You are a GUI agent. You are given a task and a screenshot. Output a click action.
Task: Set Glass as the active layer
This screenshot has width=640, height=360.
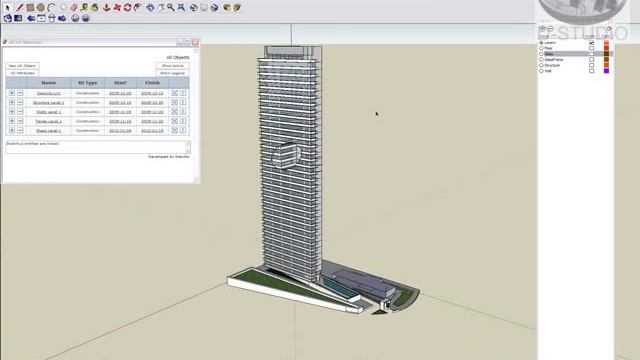pyautogui.click(x=541, y=54)
